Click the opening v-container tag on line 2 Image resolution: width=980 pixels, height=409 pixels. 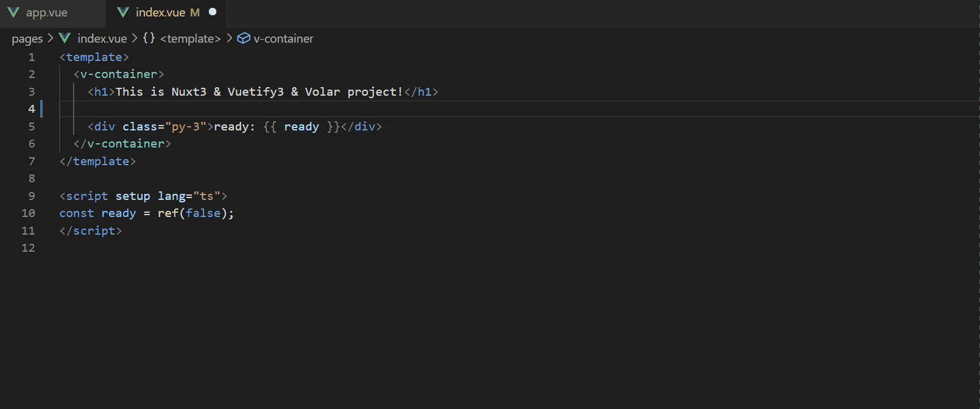point(119,74)
